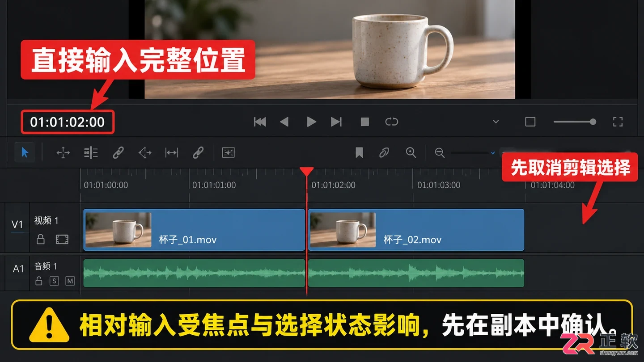Zoom in with the plus magnifier
The width and height of the screenshot is (644, 362).
[411, 153]
